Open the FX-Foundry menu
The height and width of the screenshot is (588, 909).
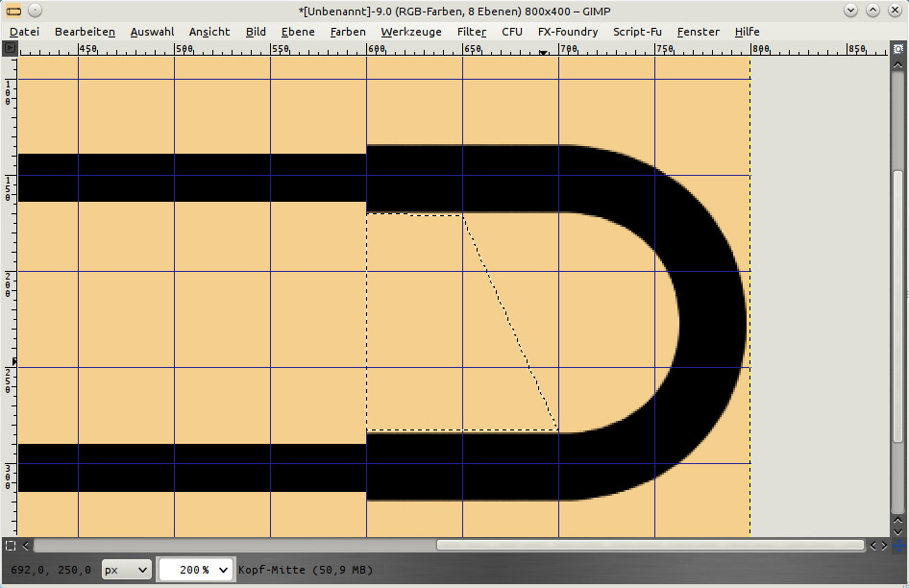point(567,32)
